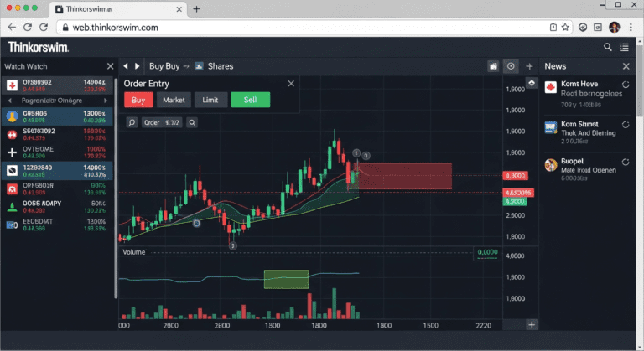644x351 pixels.
Task: Open the Buopel news article
Action: pos(587,169)
